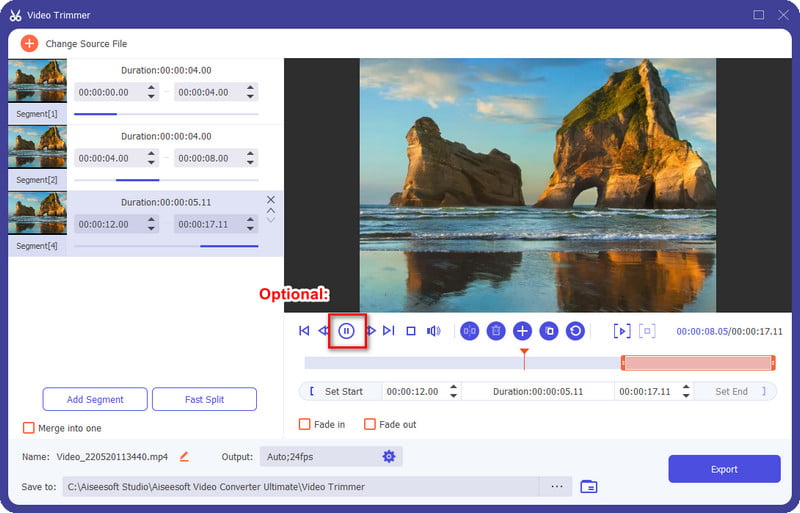Screen dimensions: 800x513
Task: Remove Segment[4] with its X icon
Action: [271, 200]
